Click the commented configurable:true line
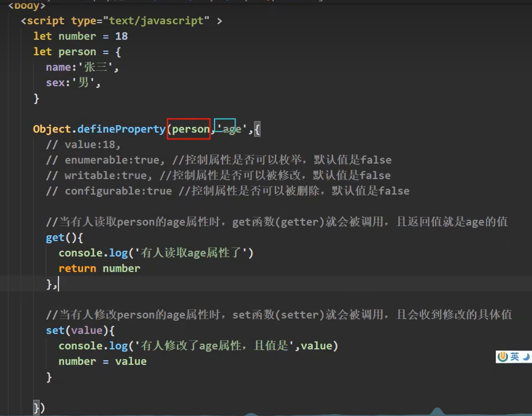The width and height of the screenshot is (532, 416). (227, 191)
